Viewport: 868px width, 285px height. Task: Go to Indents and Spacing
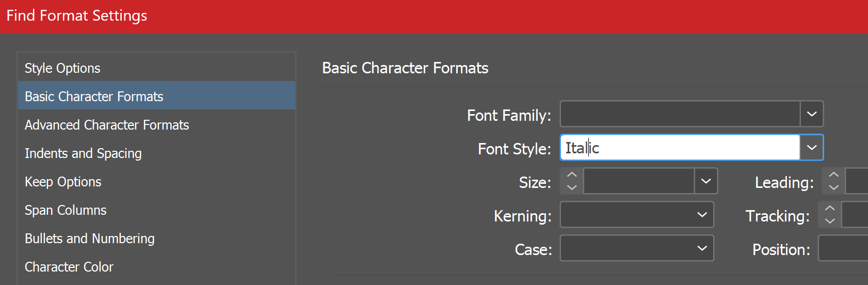(83, 153)
